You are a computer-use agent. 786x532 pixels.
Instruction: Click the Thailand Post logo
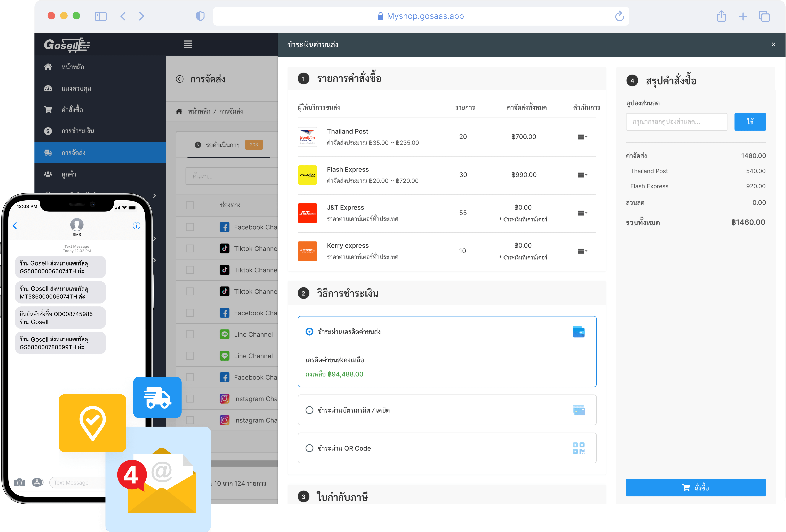pyautogui.click(x=307, y=137)
